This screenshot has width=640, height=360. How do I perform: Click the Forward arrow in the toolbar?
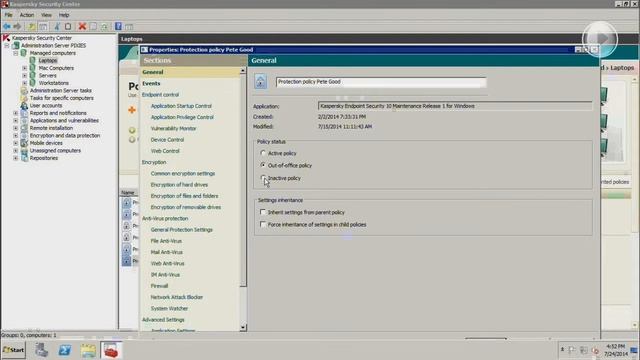tap(17, 27)
